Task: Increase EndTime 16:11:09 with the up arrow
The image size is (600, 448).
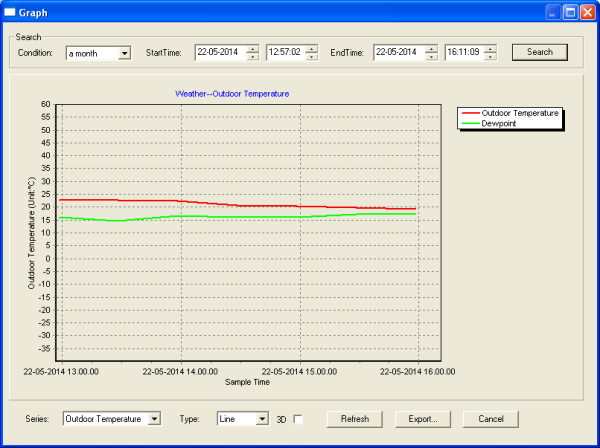Action: 491,49
